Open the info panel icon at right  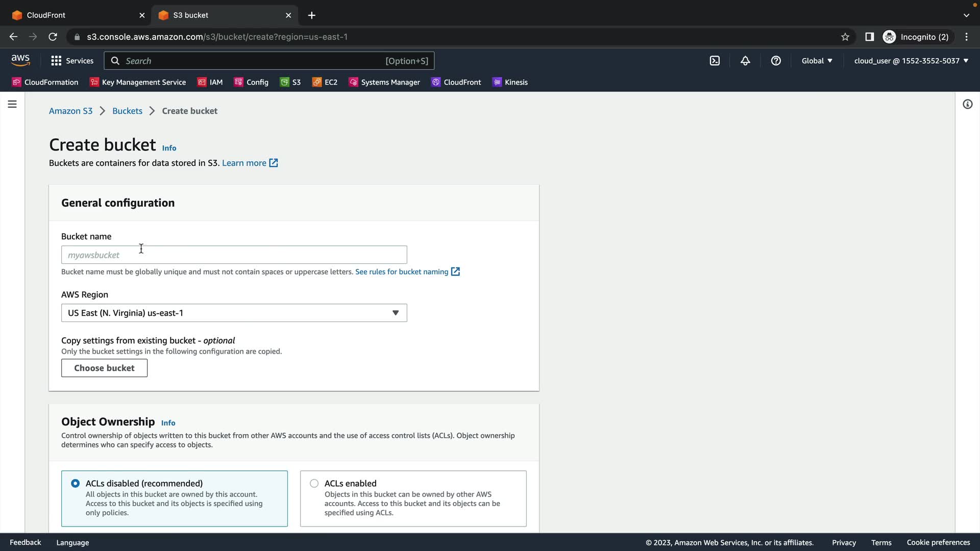pos(967,104)
